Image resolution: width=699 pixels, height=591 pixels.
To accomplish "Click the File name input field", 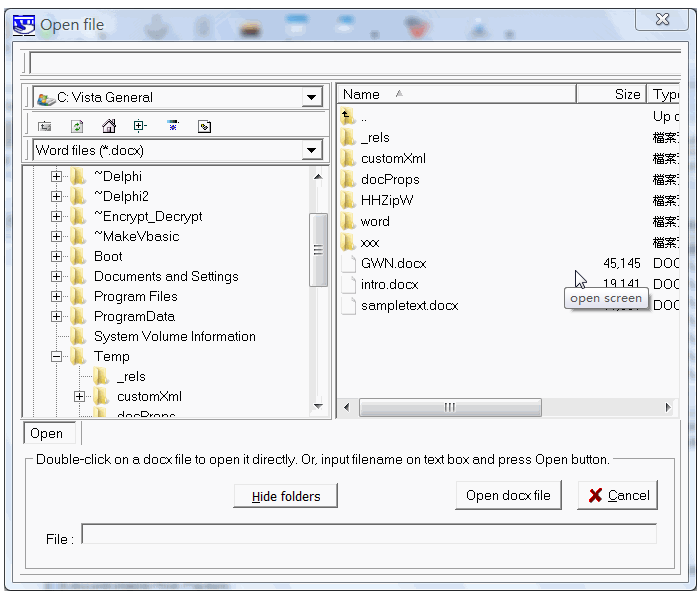I will click(x=369, y=534).
